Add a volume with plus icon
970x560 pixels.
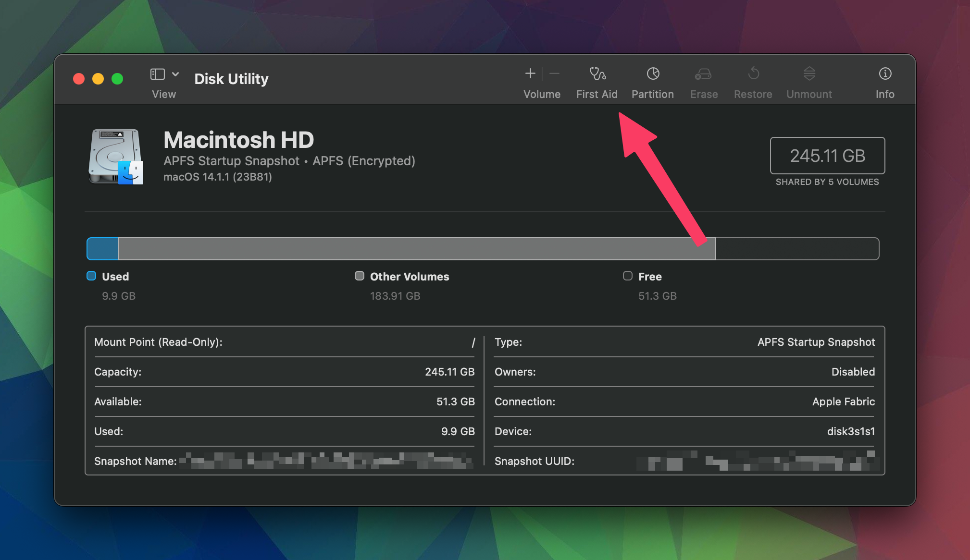[x=530, y=73]
